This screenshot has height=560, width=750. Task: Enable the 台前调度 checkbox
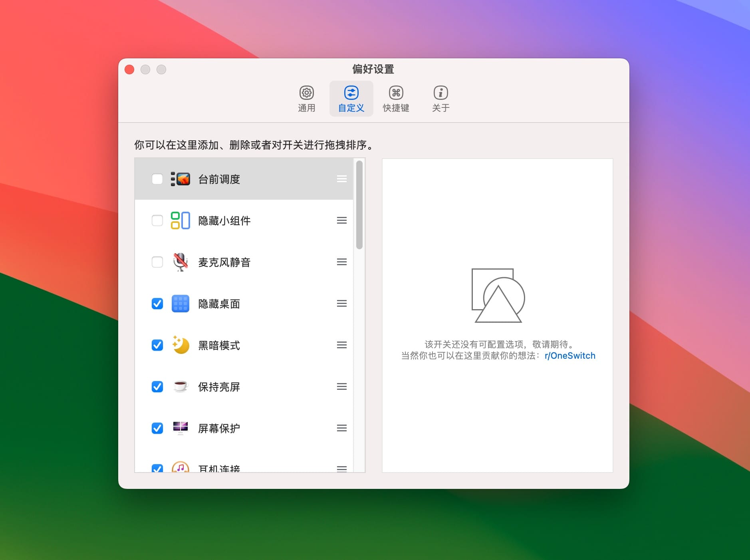(x=157, y=179)
